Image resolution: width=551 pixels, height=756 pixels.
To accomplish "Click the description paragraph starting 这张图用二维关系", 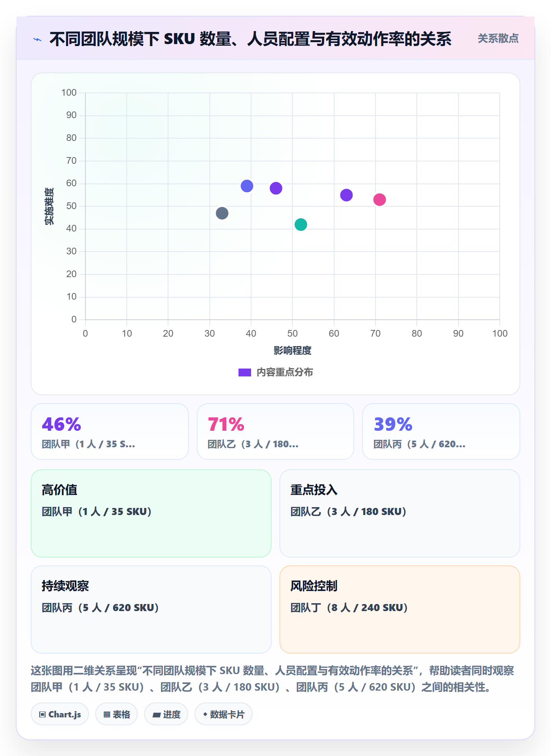I will 272,679.
